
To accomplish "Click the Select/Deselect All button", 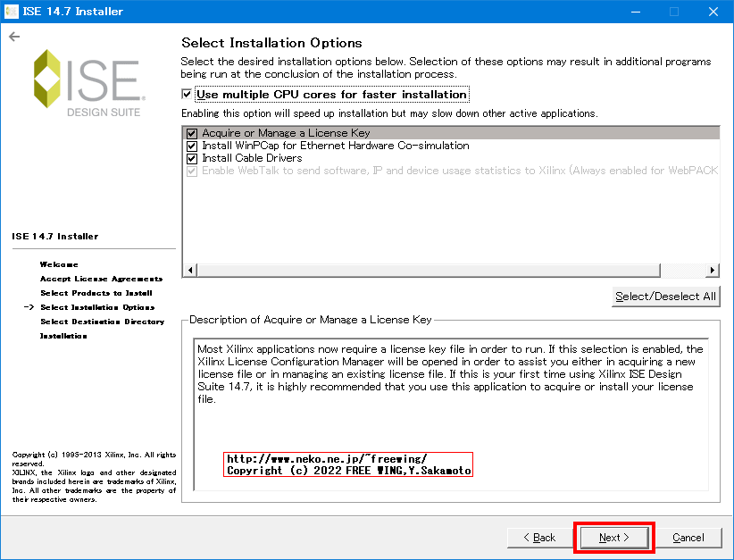I will [665, 297].
